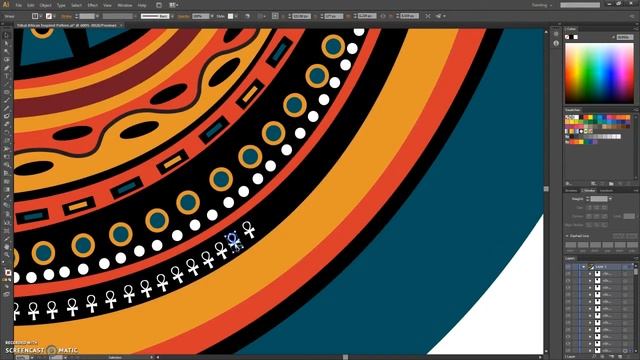Open Adobe Bridge from the menu bar icon
The image size is (640, 360).
click(159, 5)
